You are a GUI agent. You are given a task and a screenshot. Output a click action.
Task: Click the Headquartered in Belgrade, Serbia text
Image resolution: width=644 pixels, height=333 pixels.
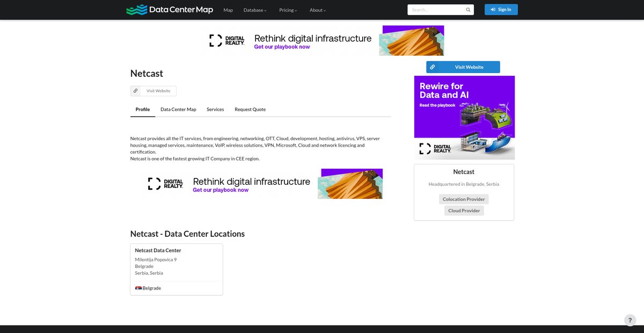[464, 184]
